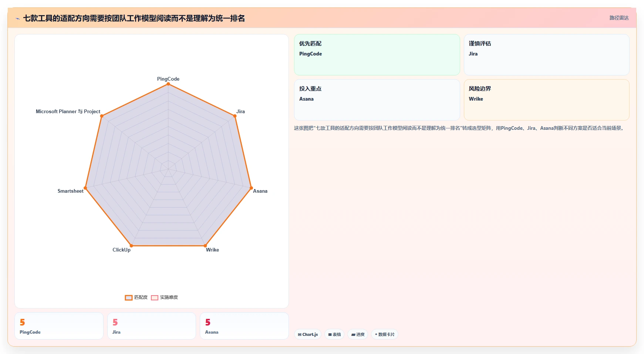Screen dimensions: 644x354
Task: Click the Asana axis label on radar
Action: (x=260, y=191)
